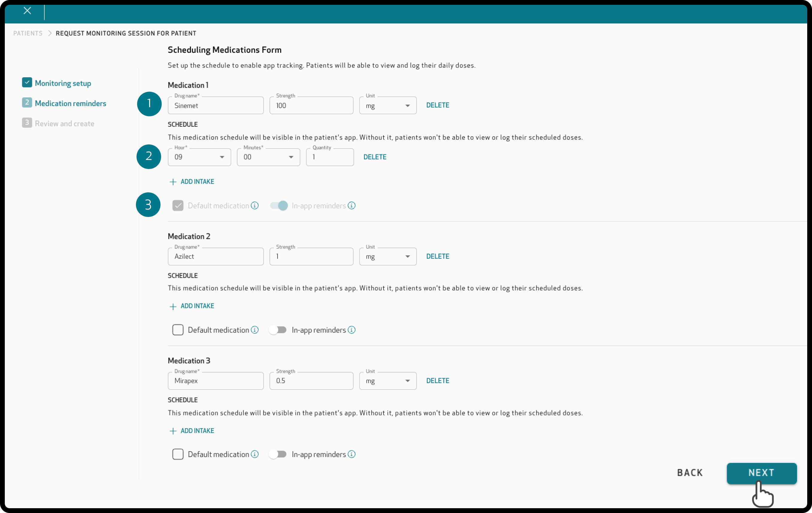
Task: Delete the 09:00 intake schedule row
Action: [375, 157]
